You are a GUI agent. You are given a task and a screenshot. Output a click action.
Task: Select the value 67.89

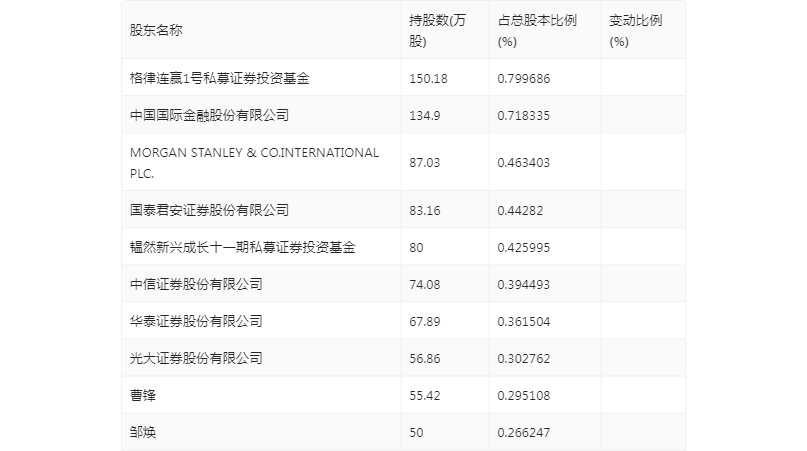tap(425, 322)
